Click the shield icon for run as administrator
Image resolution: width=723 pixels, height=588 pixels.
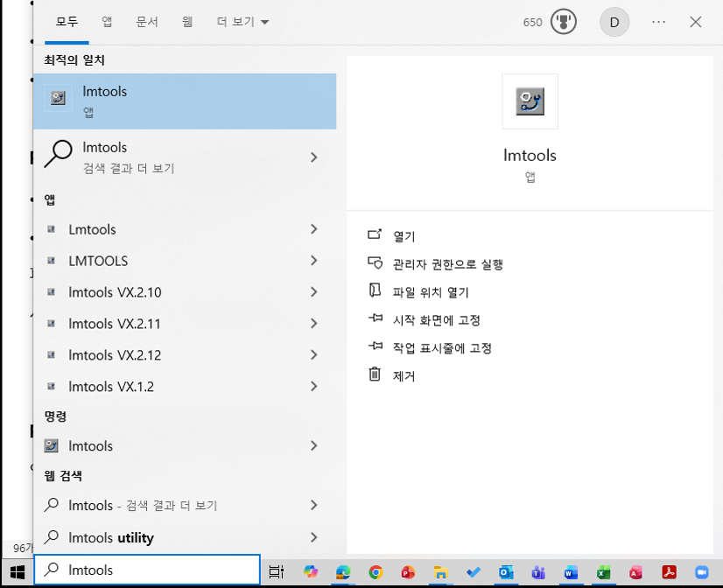(375, 262)
